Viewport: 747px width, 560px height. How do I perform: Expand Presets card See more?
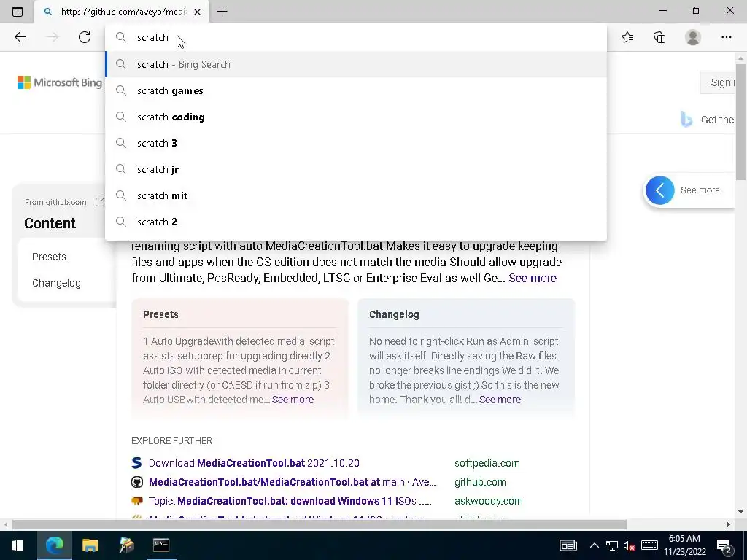click(293, 400)
